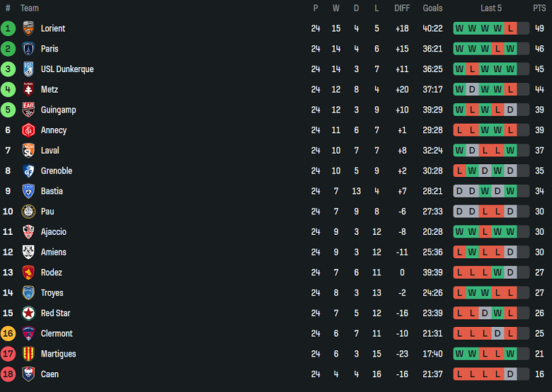Screen dimensions: 552x392
Task: Click the Caen club crest icon
Action: coord(28,374)
